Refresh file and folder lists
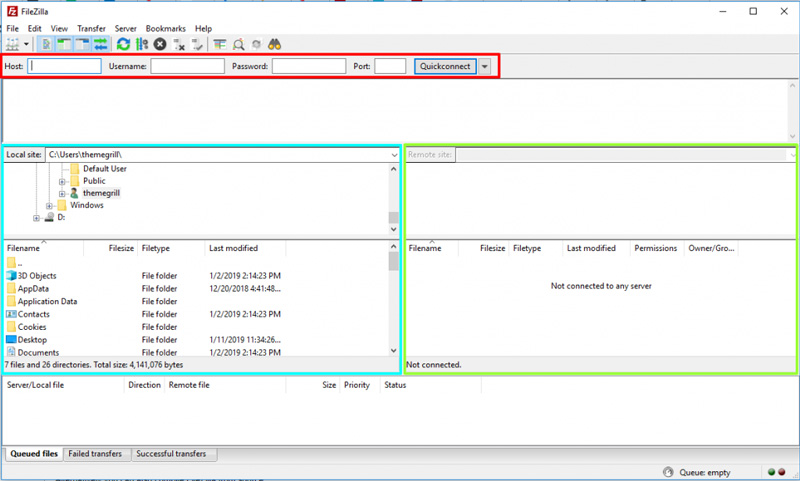The height and width of the screenshot is (481, 800). 123,44
